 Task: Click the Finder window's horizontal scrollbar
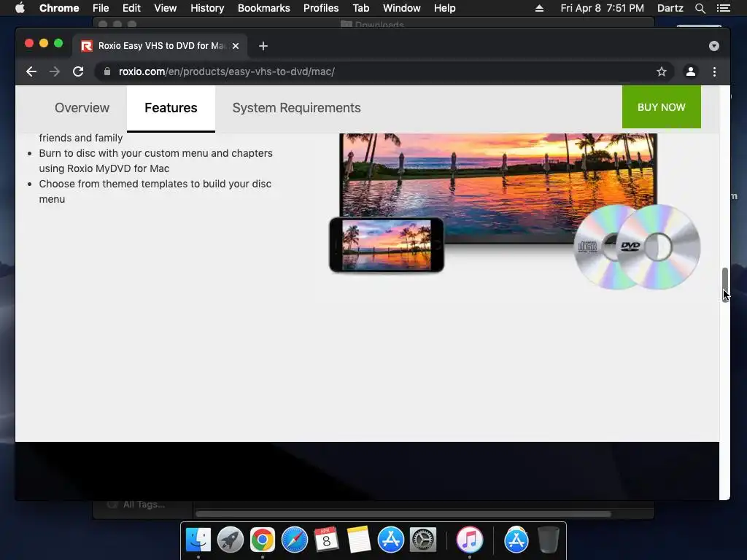403,514
